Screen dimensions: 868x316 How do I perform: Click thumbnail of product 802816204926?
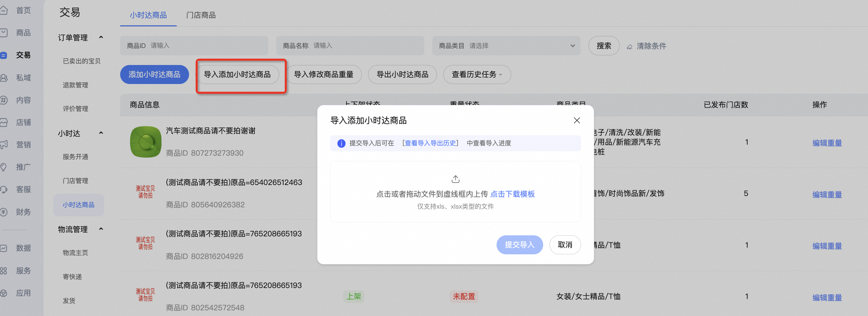coord(145,243)
